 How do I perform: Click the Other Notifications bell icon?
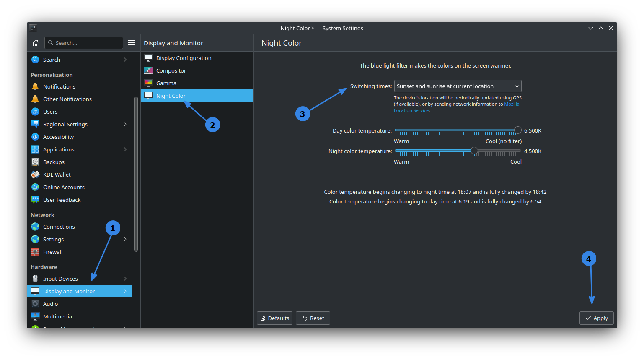35,99
